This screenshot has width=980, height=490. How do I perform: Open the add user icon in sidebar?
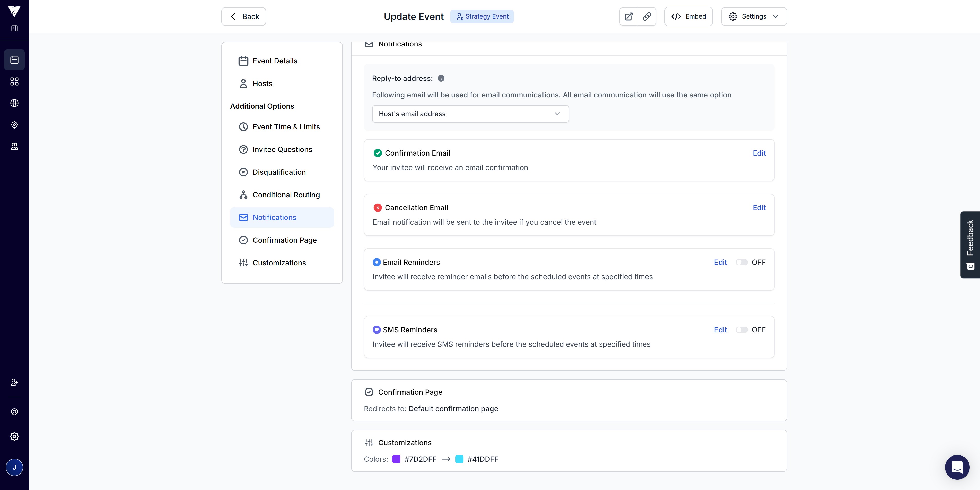[x=14, y=382]
